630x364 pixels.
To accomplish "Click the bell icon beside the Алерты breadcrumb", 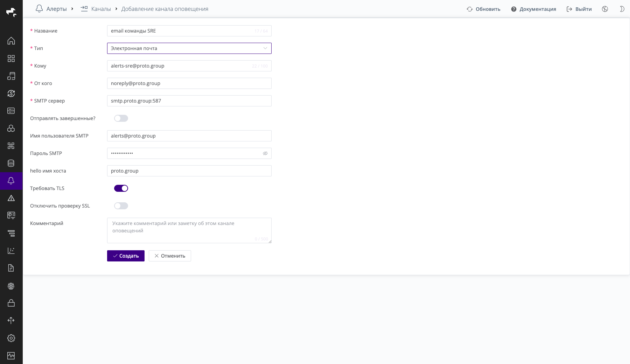I will [39, 9].
